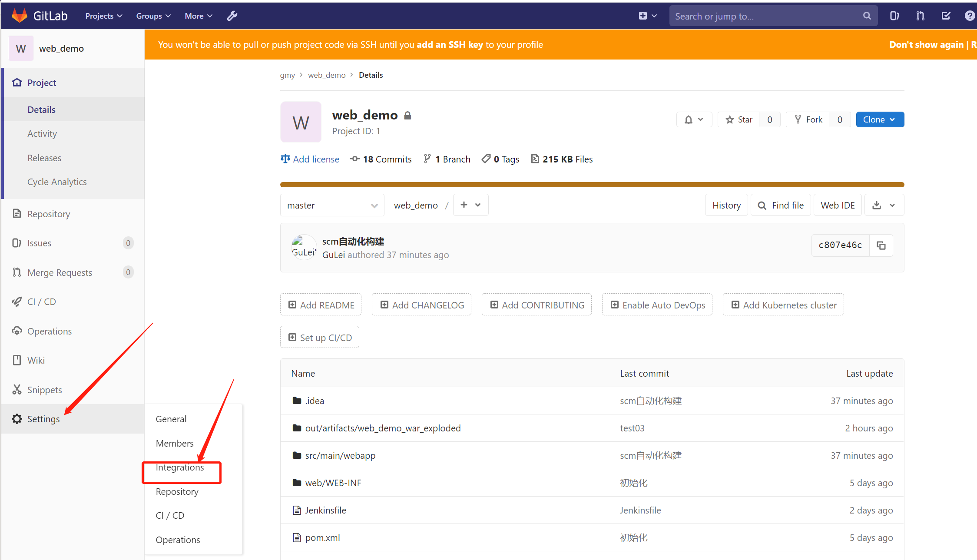
Task: Select Activity in sidebar
Action: coord(73,133)
